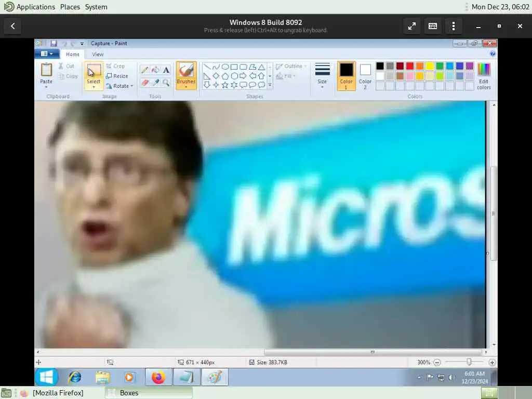The width and height of the screenshot is (532, 399).
Task: Activate the Color picker eyedropper tool
Action: (x=155, y=83)
